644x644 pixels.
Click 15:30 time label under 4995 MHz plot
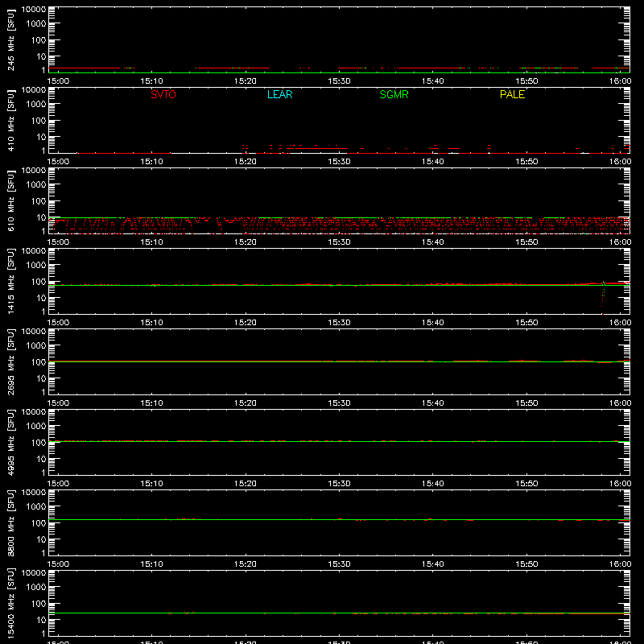click(x=339, y=484)
